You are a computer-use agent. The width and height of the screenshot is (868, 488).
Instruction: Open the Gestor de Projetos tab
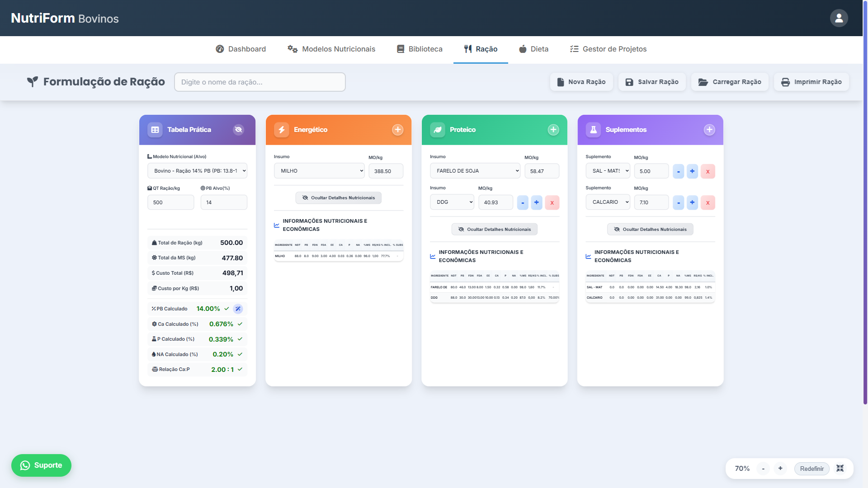[x=608, y=49]
